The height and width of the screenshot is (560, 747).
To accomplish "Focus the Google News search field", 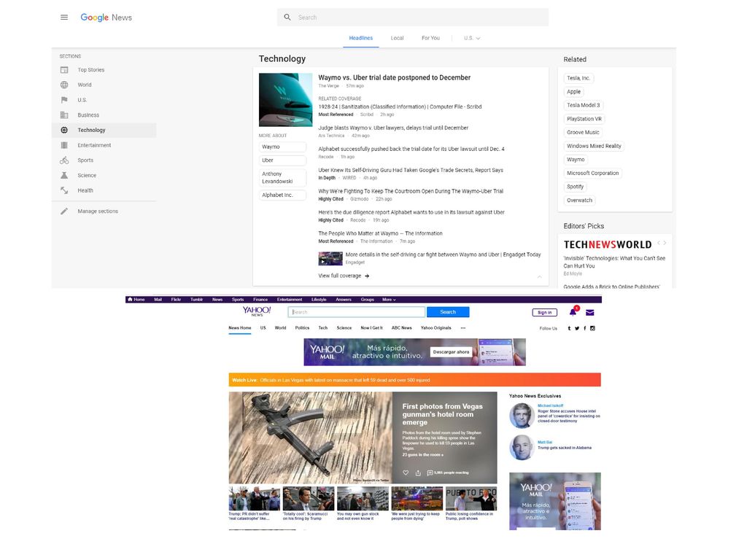I will (x=413, y=17).
